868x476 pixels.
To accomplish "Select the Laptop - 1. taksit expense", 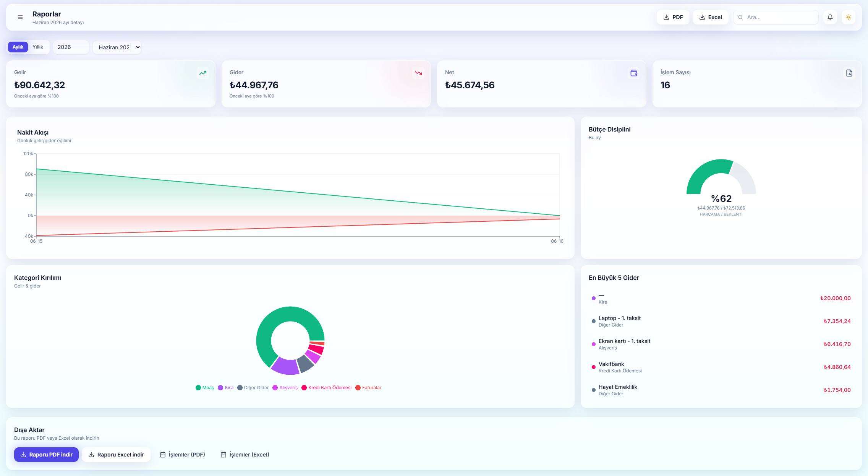I will (721, 321).
